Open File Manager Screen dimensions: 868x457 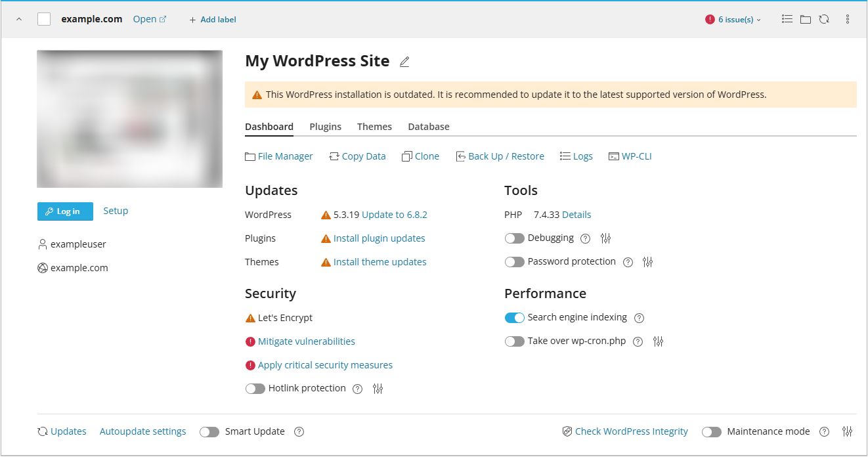279,156
